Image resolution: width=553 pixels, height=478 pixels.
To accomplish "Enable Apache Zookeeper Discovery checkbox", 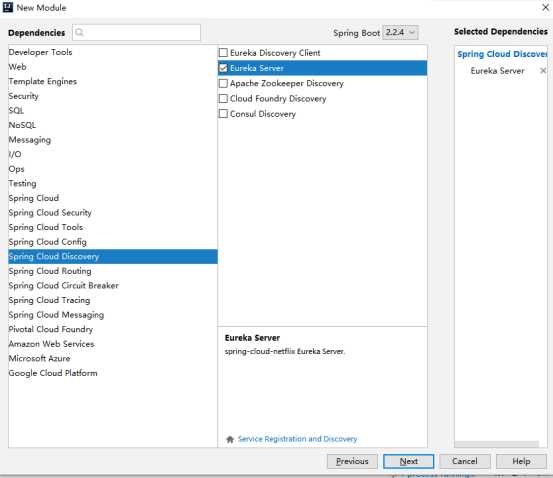I will click(223, 83).
